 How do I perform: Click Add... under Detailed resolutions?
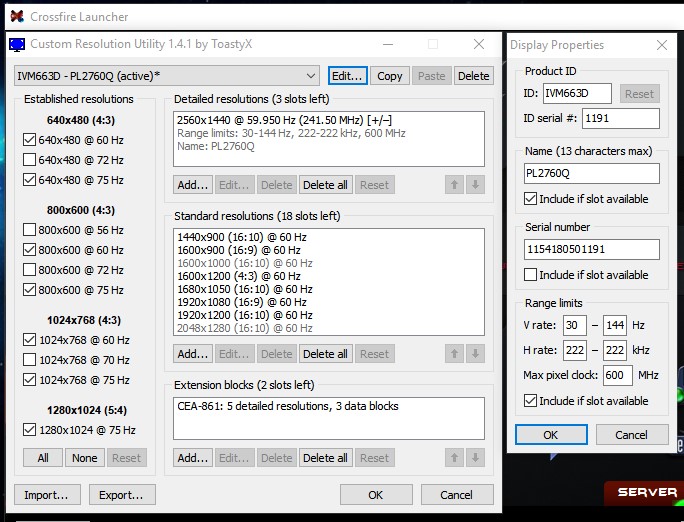pos(193,185)
